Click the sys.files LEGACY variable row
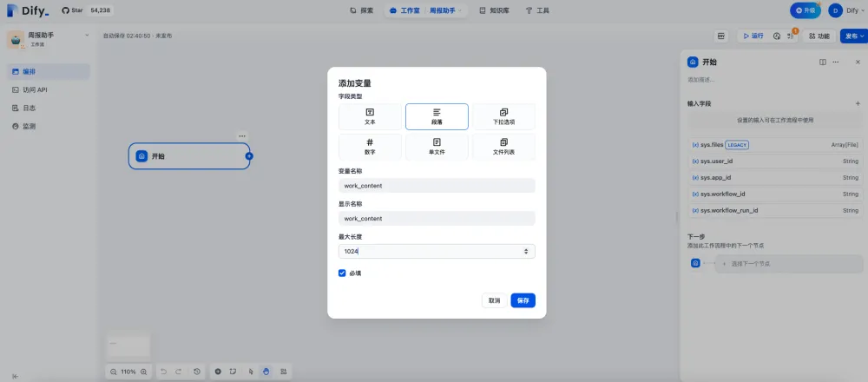The height and width of the screenshot is (382, 868). point(774,144)
